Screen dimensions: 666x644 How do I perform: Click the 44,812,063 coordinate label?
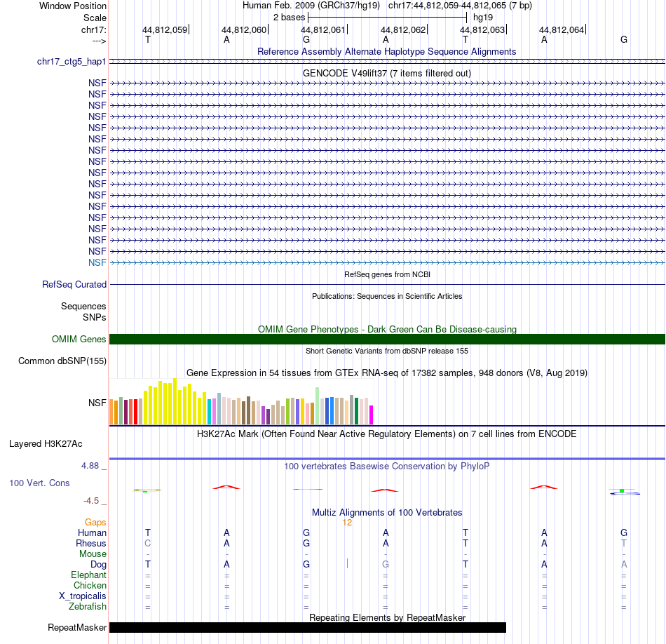point(482,29)
